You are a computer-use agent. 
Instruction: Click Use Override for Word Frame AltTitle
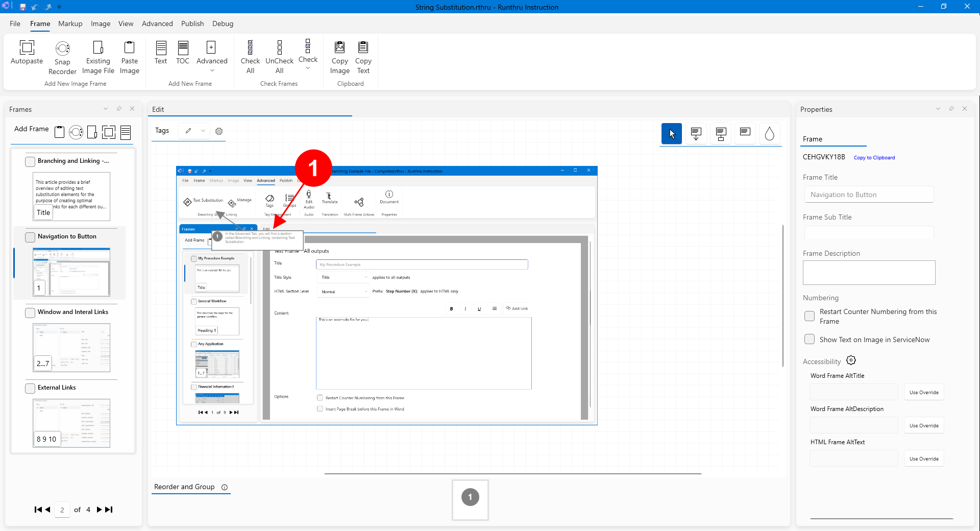[x=923, y=393]
